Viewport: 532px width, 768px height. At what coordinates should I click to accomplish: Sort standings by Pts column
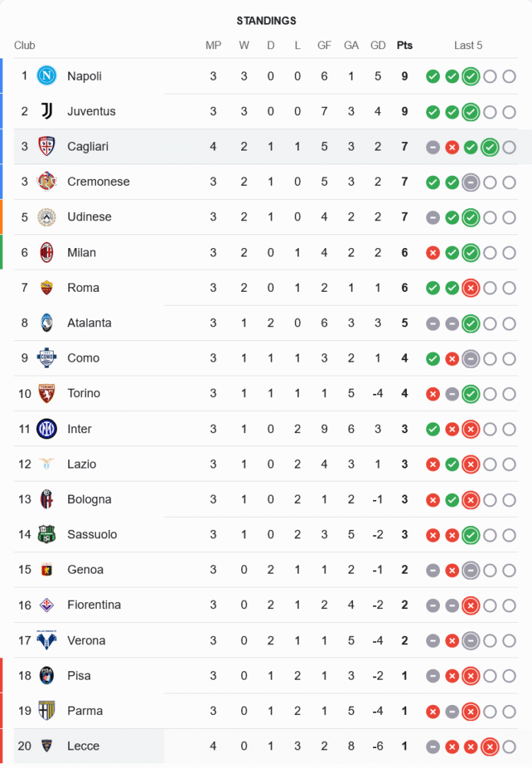[x=405, y=45]
